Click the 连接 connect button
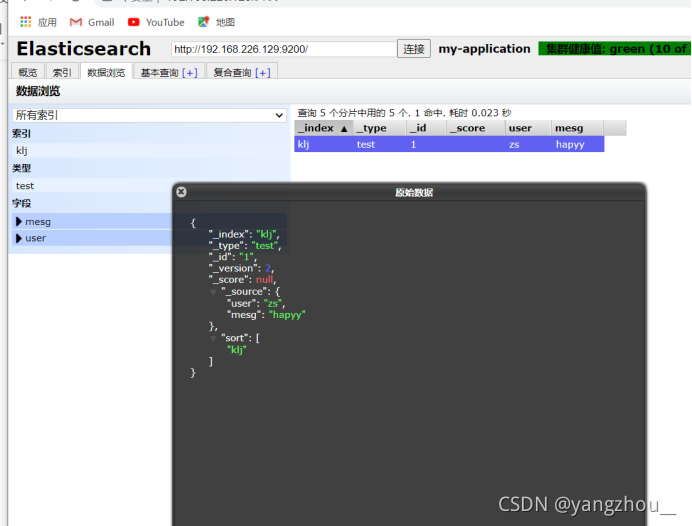The width and height of the screenshot is (692, 526). [414, 49]
